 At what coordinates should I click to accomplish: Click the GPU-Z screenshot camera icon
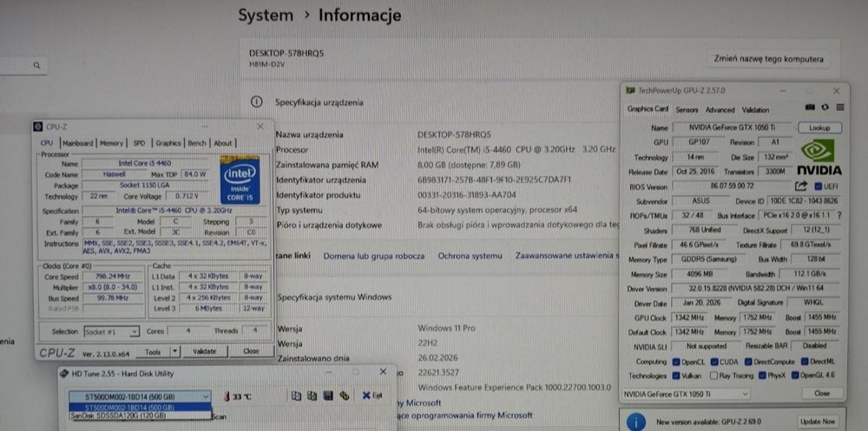[x=809, y=108]
